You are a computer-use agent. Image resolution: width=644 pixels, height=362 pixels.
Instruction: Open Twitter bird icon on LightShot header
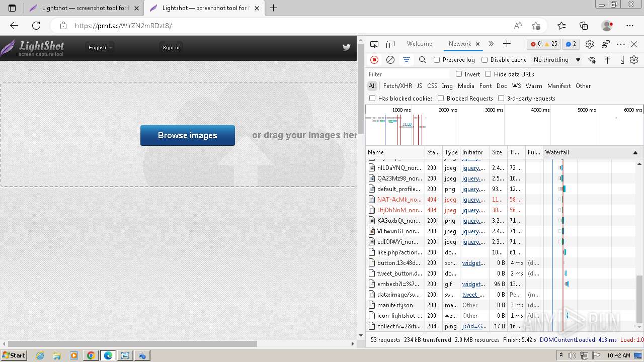coord(346,47)
